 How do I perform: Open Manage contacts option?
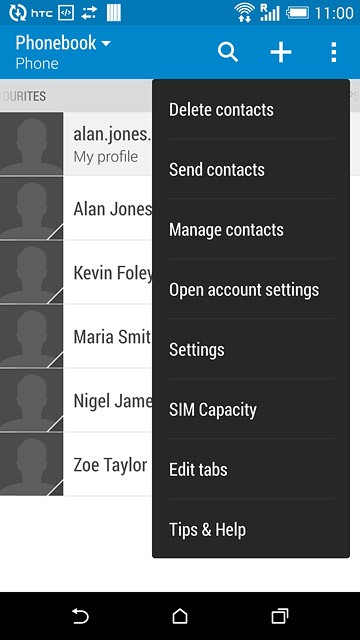point(251,229)
